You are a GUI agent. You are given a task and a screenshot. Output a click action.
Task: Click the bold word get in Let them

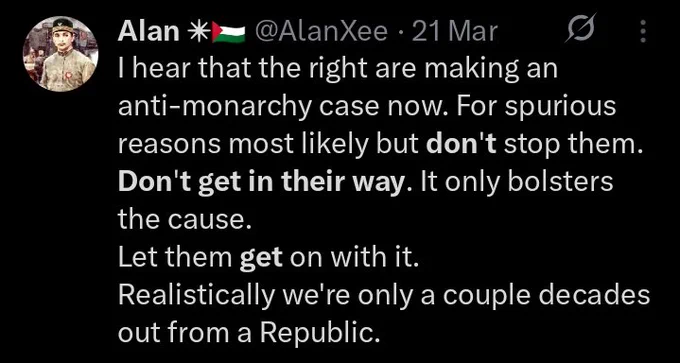pos(261,260)
